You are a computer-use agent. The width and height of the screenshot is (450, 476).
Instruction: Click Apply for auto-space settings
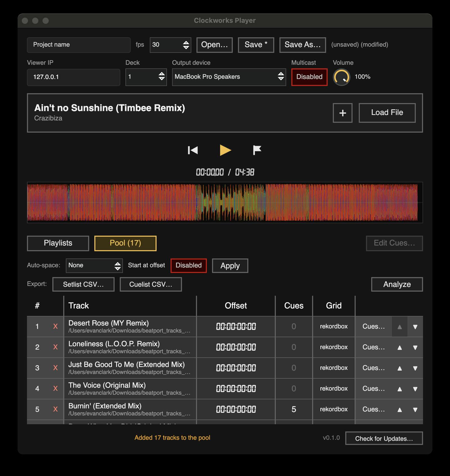(230, 266)
